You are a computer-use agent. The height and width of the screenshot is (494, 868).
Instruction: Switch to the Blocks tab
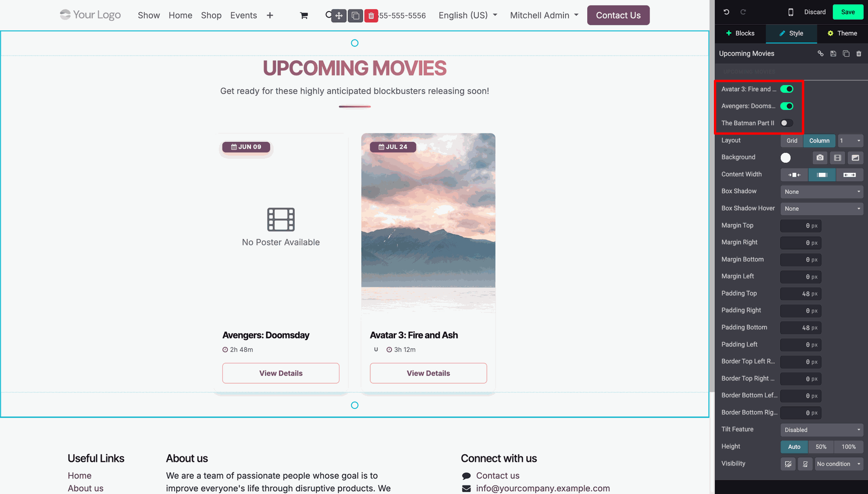740,33
